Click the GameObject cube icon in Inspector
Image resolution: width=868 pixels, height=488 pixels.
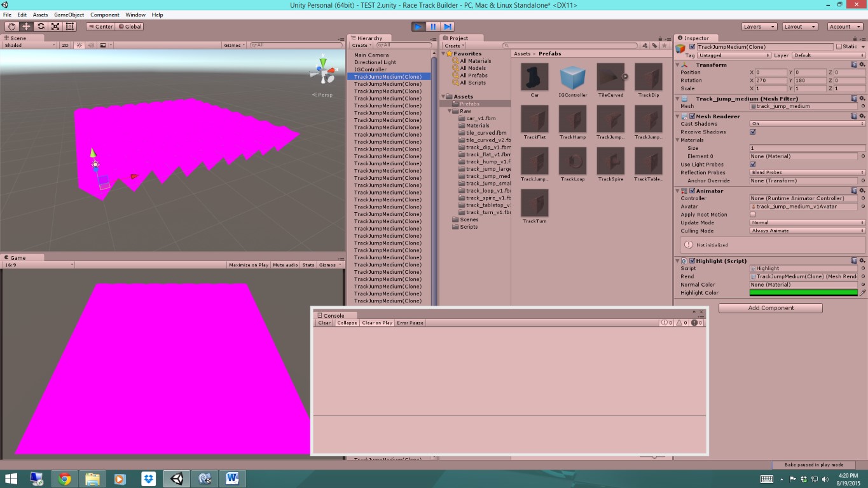(x=680, y=48)
